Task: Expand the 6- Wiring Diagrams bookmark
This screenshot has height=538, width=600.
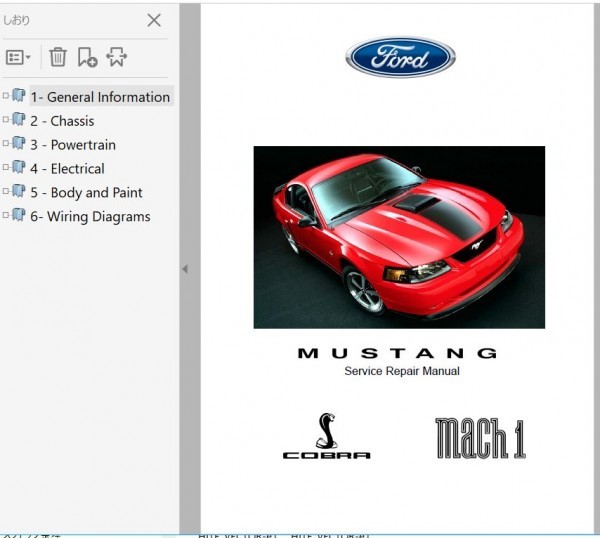Action: click(5, 215)
